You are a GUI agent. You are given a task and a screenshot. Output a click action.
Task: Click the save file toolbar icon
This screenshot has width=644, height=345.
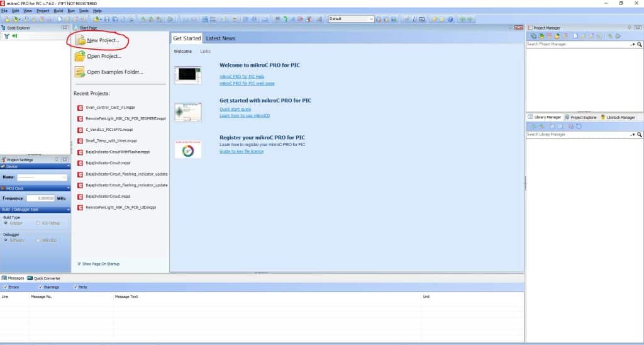[x=107, y=19]
